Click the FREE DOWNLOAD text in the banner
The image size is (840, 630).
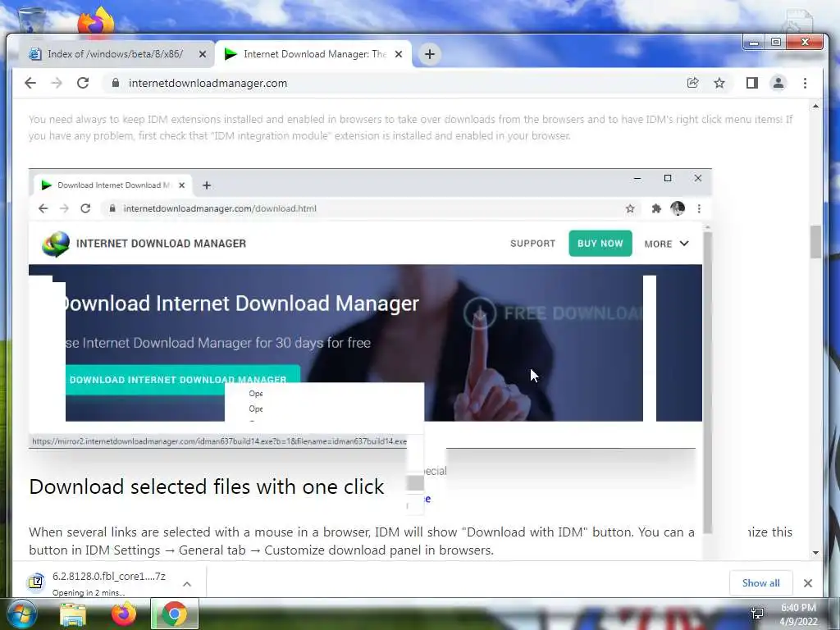click(x=572, y=313)
